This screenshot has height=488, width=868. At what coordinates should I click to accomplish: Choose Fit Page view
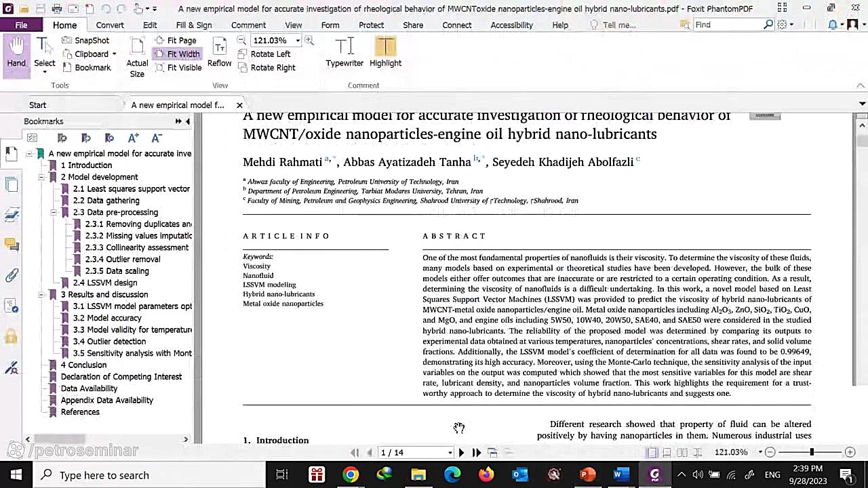point(176,41)
